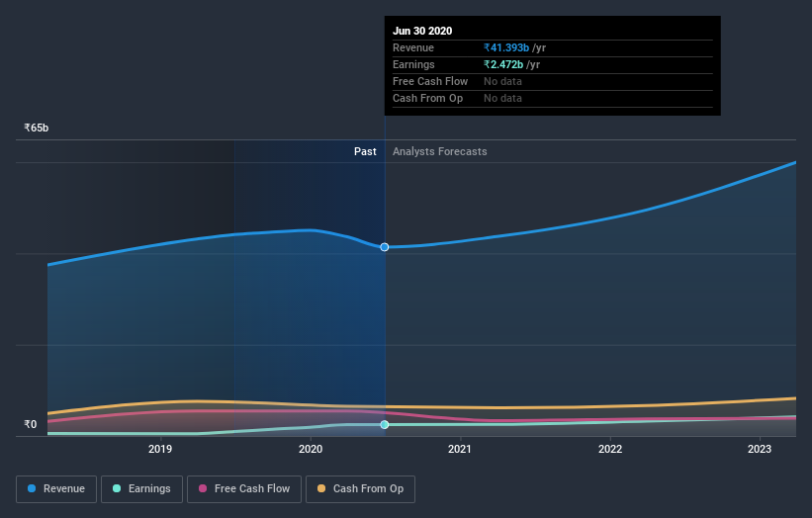The height and width of the screenshot is (518, 812).
Task: Click the Analysts Forecasts label
Action: point(440,151)
